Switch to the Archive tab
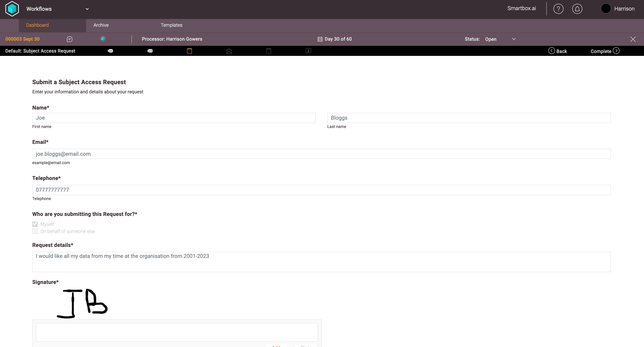 pyautogui.click(x=101, y=25)
